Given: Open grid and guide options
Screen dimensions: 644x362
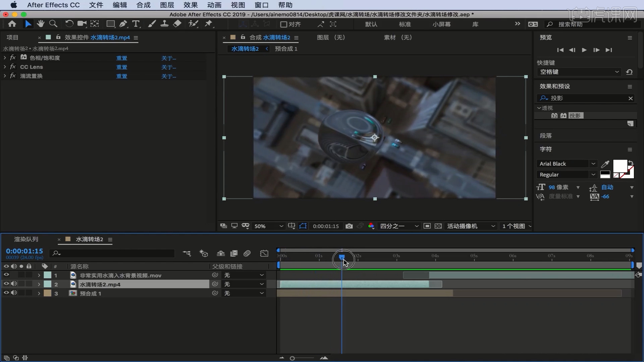Looking at the screenshot, I should 291,226.
